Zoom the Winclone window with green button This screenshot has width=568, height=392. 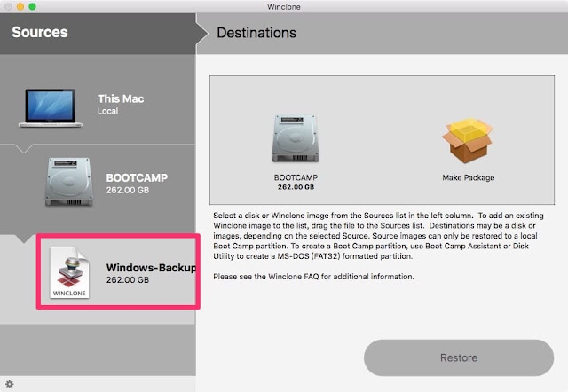tap(32, 6)
